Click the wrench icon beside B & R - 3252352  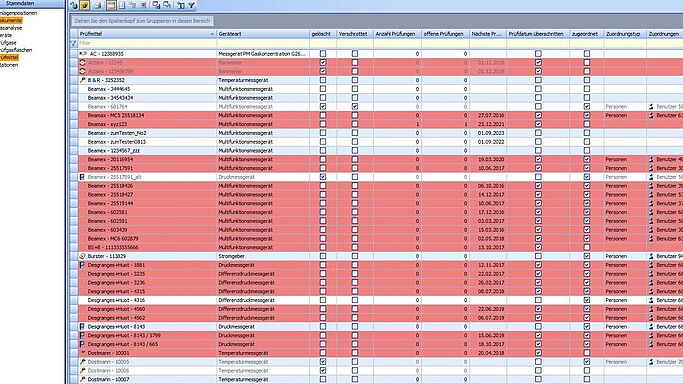(x=82, y=80)
